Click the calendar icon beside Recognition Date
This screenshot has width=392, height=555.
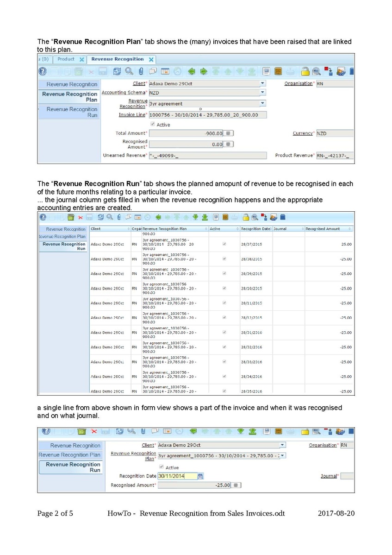[x=200, y=476]
